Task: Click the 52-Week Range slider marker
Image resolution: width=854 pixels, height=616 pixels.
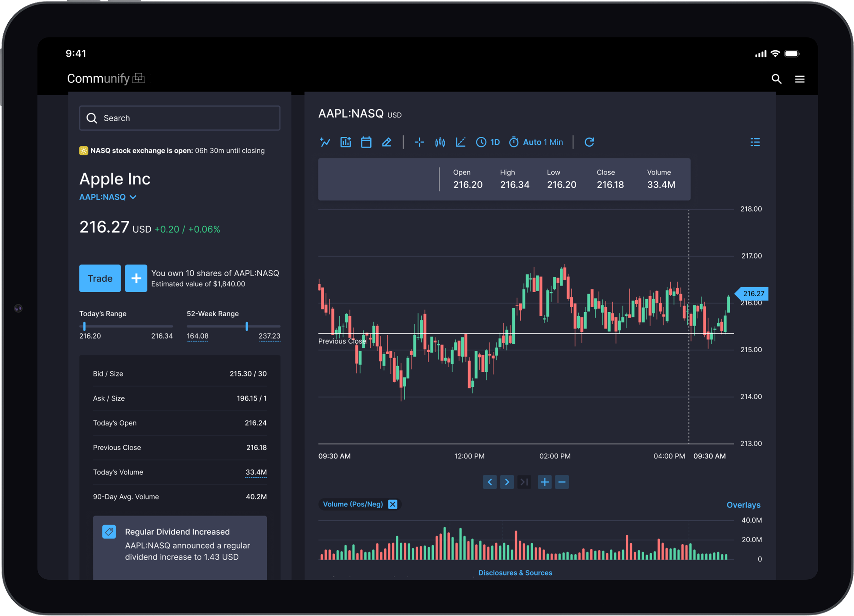Action: point(247,326)
